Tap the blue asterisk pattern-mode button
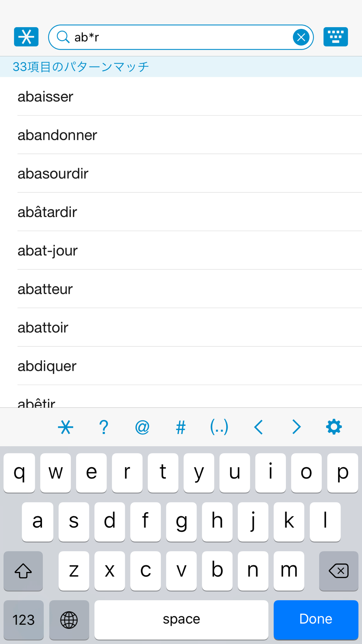Image resolution: width=362 pixels, height=644 pixels. click(26, 37)
